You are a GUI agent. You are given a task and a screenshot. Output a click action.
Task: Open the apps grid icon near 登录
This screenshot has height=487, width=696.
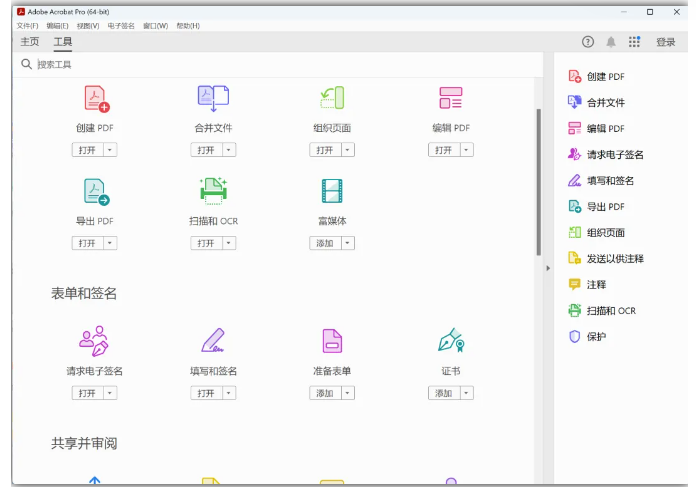pos(634,42)
